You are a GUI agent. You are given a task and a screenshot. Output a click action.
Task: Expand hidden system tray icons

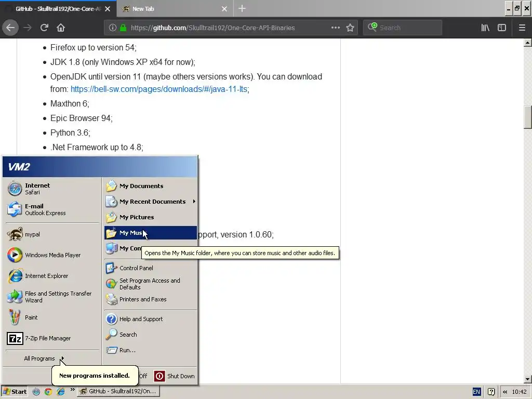[505, 392]
